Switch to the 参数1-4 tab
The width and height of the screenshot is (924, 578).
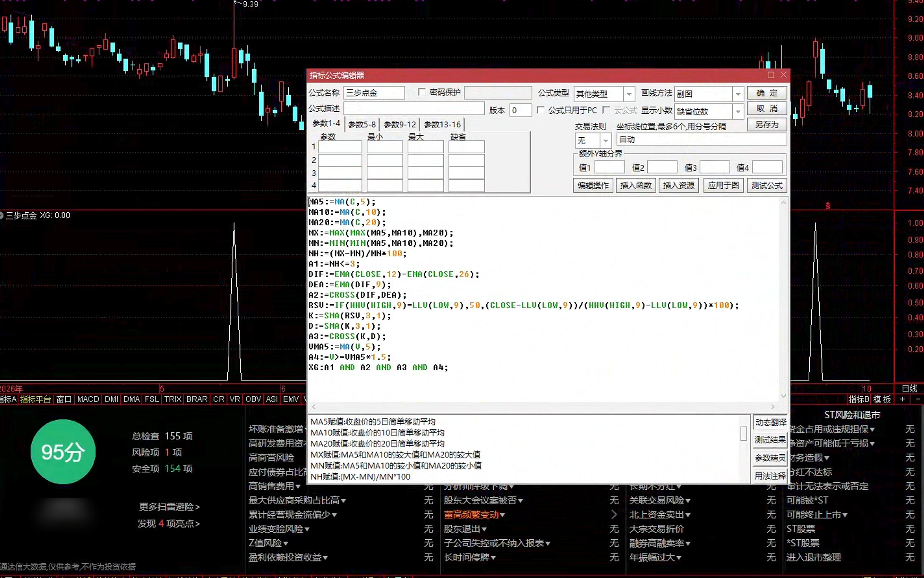click(x=326, y=124)
